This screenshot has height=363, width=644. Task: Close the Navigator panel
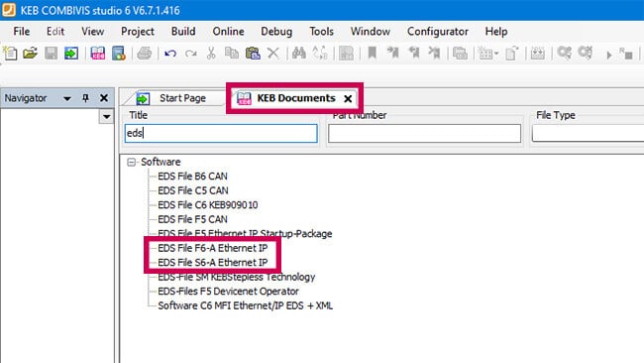(x=104, y=98)
